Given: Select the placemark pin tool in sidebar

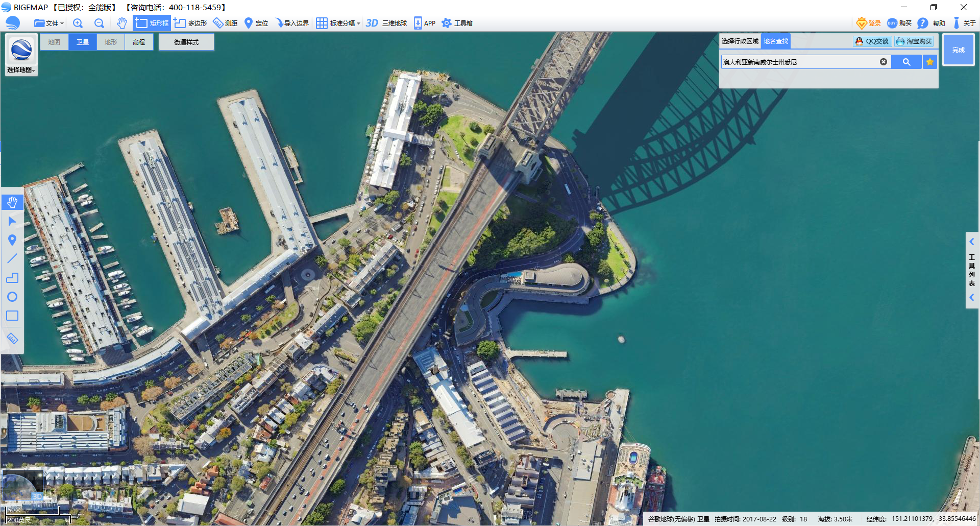Looking at the screenshot, I should point(12,240).
